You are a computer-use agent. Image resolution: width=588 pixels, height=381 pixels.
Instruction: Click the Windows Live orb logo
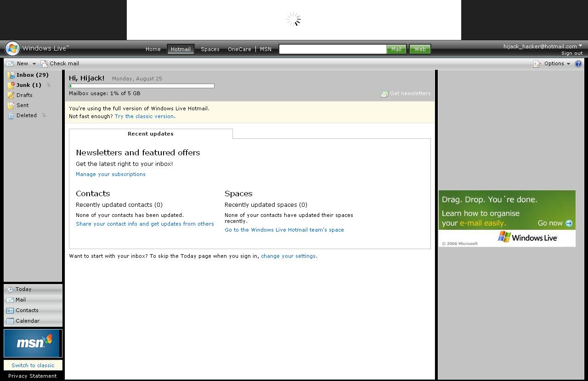click(12, 48)
